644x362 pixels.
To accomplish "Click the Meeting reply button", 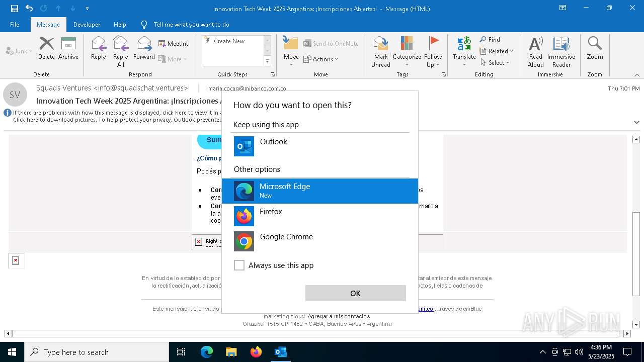I will (x=174, y=44).
